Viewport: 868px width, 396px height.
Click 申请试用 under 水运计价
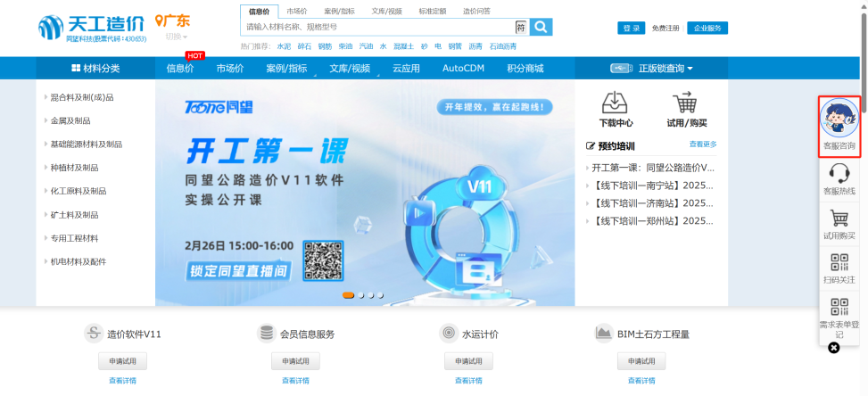tap(468, 361)
